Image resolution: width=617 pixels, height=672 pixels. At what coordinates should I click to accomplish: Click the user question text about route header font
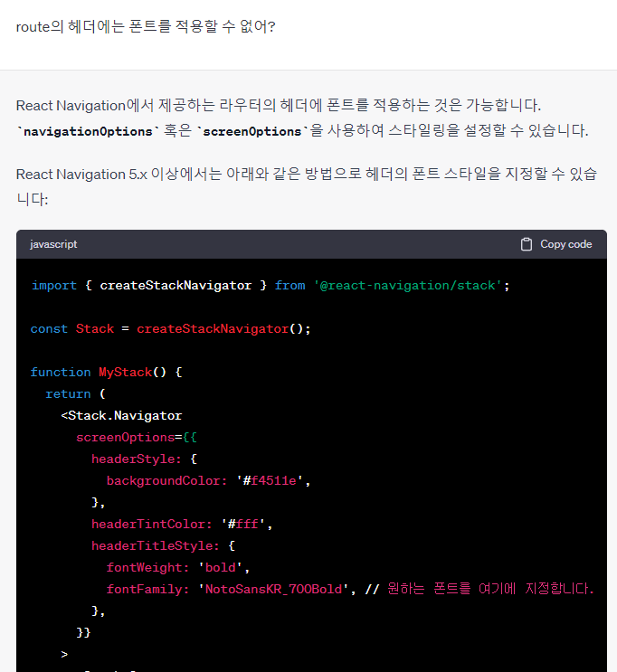tap(146, 26)
